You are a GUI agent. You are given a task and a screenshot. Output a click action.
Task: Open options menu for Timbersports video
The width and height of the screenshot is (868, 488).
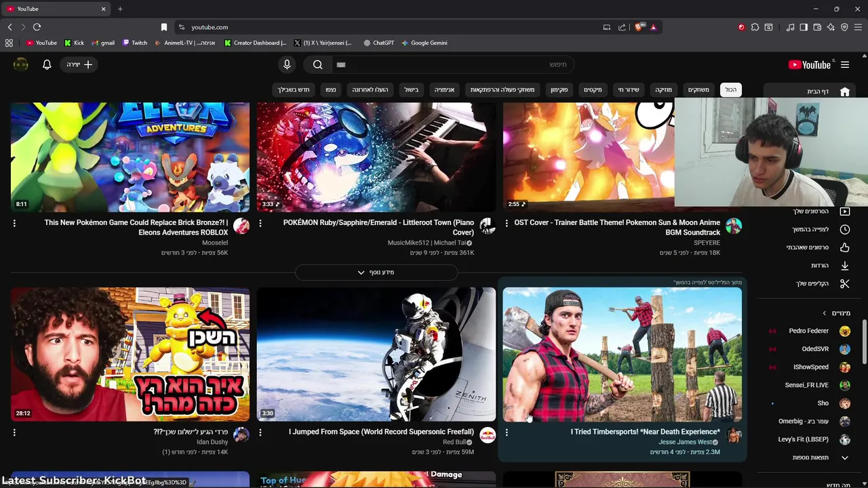(x=507, y=432)
